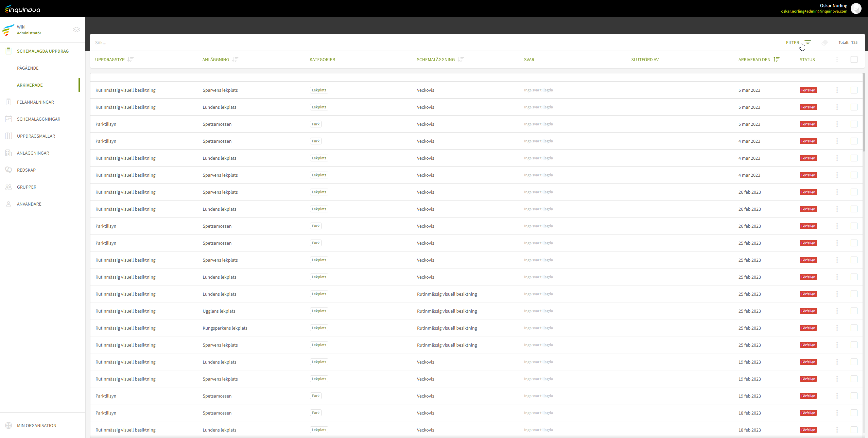The image size is (868, 438).
Task: Click the eraser clear-filter icon
Action: [x=824, y=42]
